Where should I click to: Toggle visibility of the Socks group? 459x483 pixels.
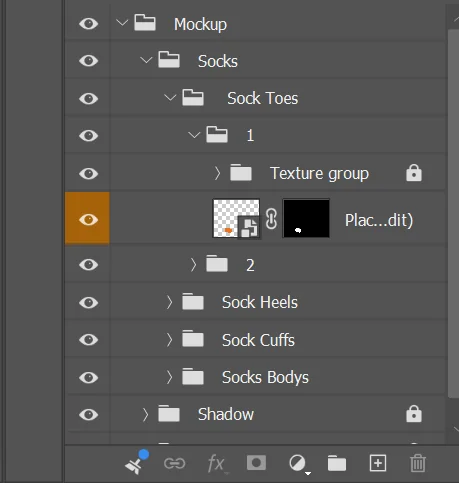pos(88,61)
